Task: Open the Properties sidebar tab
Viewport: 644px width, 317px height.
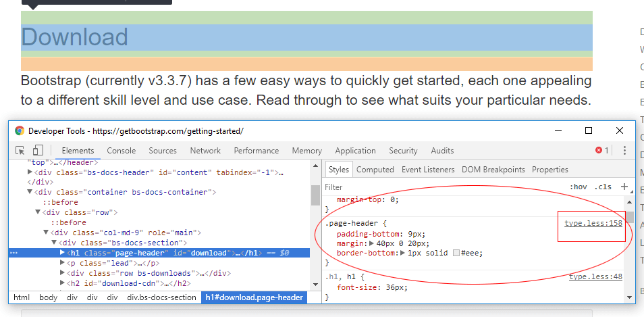Action: click(550, 170)
